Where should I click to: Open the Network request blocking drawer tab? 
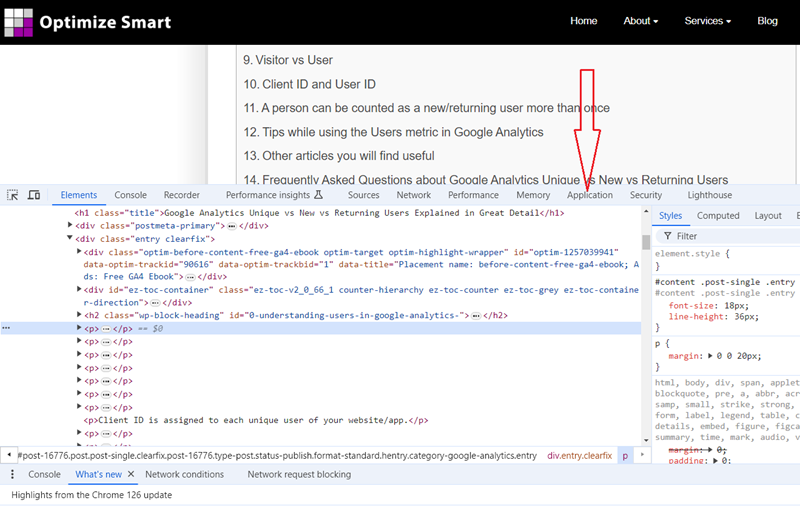(299, 474)
